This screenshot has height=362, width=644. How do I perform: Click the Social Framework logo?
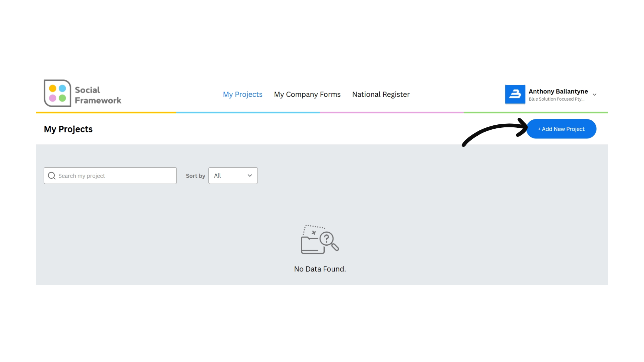(83, 93)
